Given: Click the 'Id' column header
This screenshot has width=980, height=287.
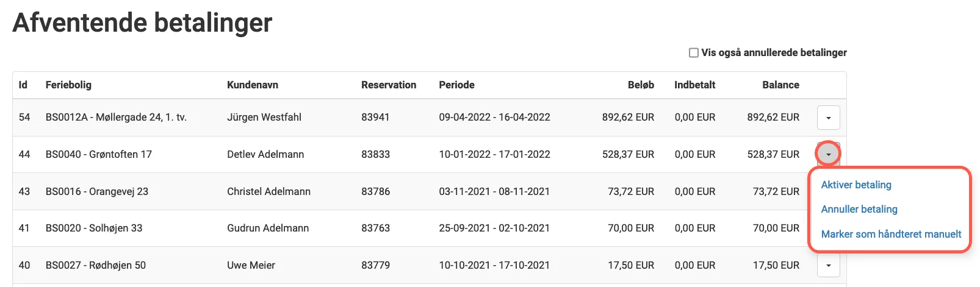Looking at the screenshot, I should point(23,85).
